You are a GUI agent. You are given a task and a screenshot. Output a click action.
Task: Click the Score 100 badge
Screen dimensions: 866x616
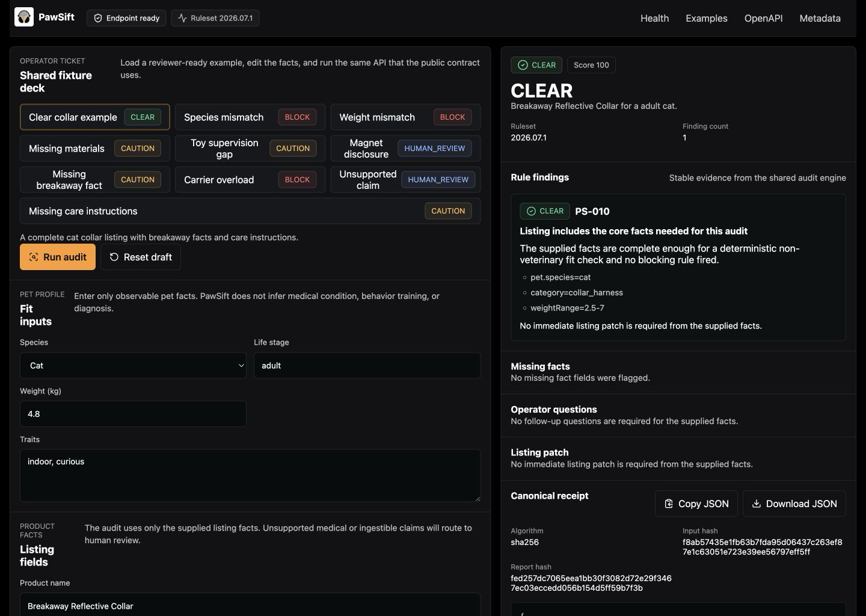[x=591, y=65]
